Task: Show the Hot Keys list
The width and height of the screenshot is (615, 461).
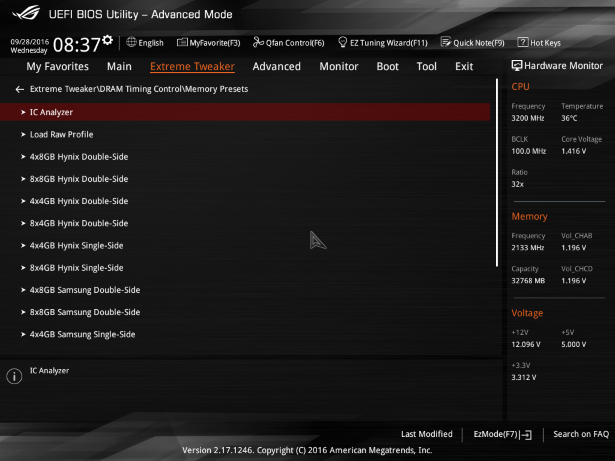Action: click(539, 43)
